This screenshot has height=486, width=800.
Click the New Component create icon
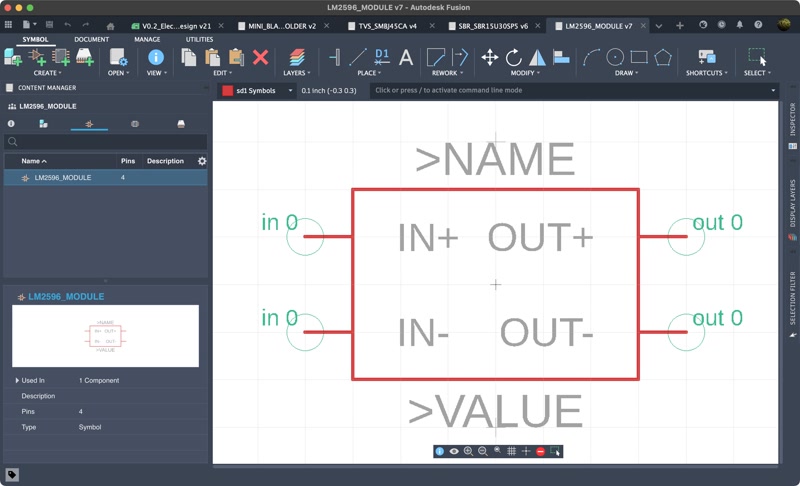[12, 57]
